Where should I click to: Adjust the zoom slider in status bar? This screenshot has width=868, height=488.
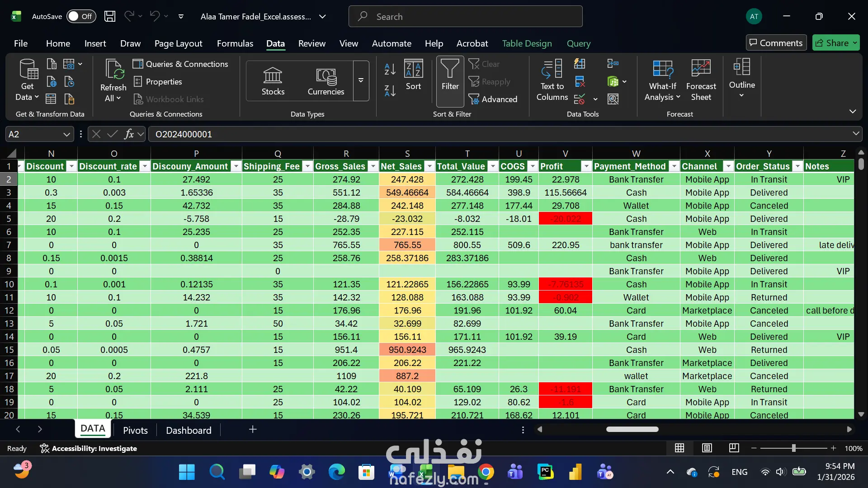[793, 448]
